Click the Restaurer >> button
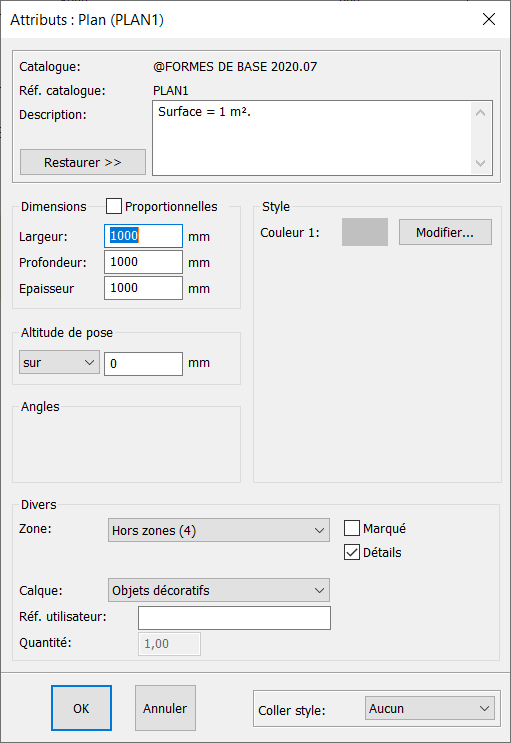This screenshot has height=743, width=511. coord(82,162)
